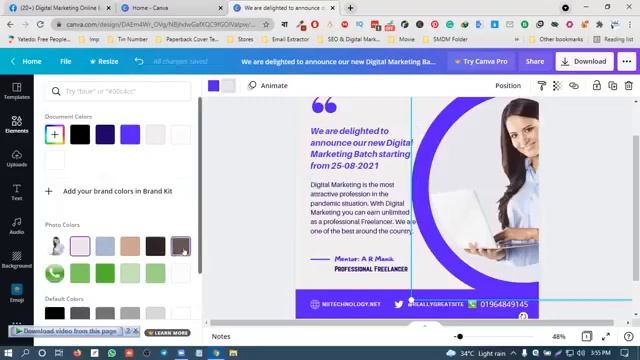Show hidden system tray icons chevron
Image resolution: width=640 pixels, height=360 pixels.
(x=513, y=353)
